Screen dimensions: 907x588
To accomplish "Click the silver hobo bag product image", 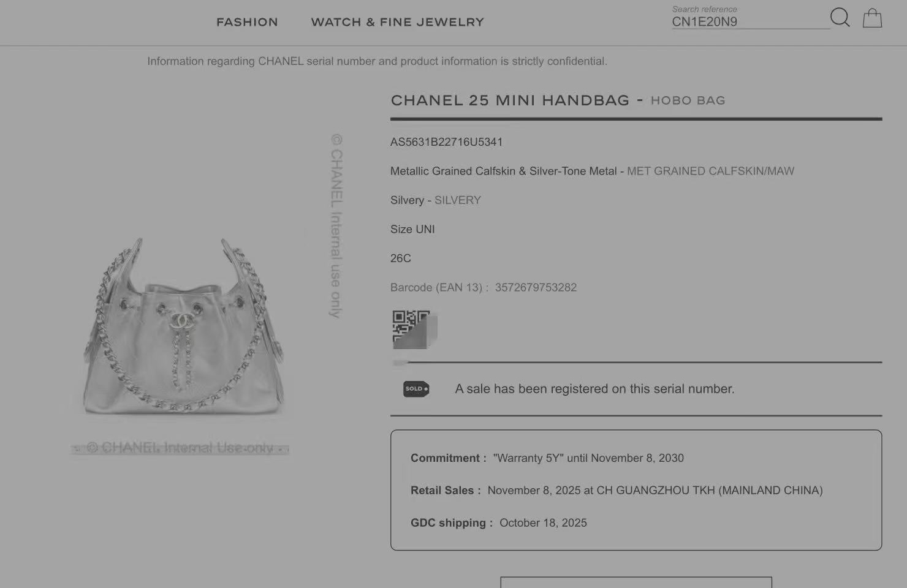I will [x=183, y=326].
